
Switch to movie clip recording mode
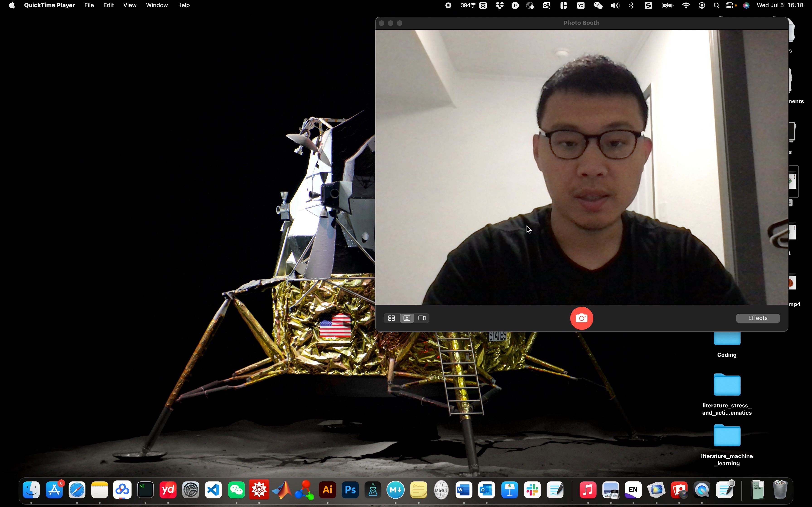[x=422, y=318]
